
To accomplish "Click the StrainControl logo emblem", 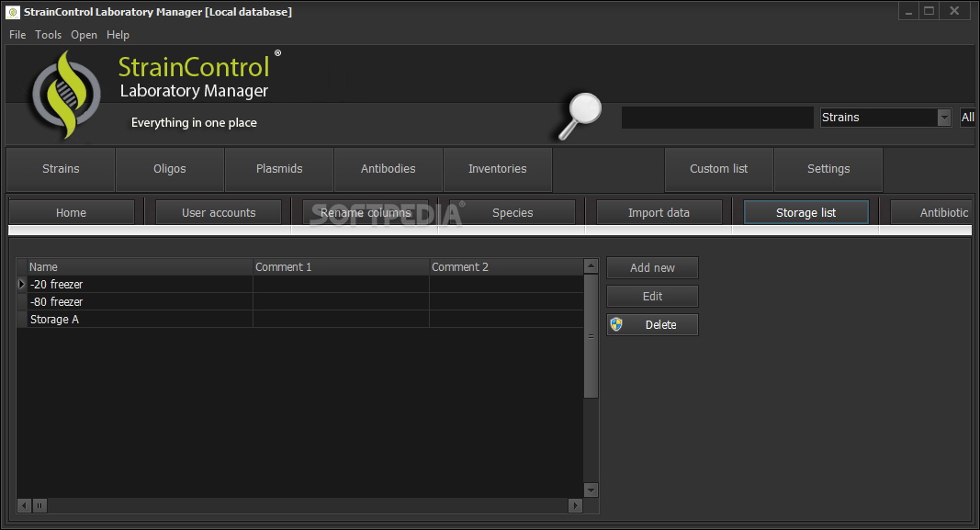I will [65, 95].
